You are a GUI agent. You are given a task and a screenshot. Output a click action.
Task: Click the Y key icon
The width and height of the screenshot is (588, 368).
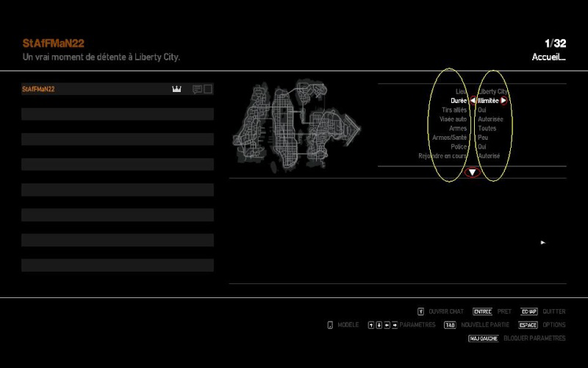pyautogui.click(x=420, y=311)
